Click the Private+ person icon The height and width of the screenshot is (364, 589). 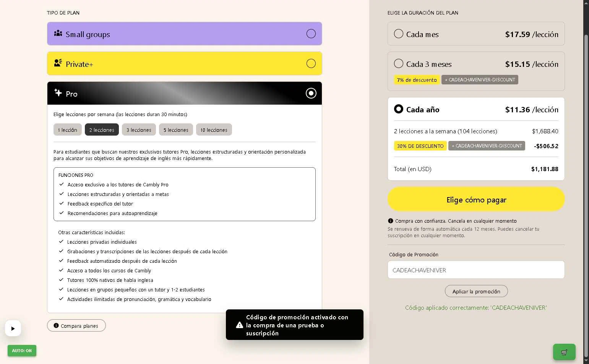(x=58, y=63)
